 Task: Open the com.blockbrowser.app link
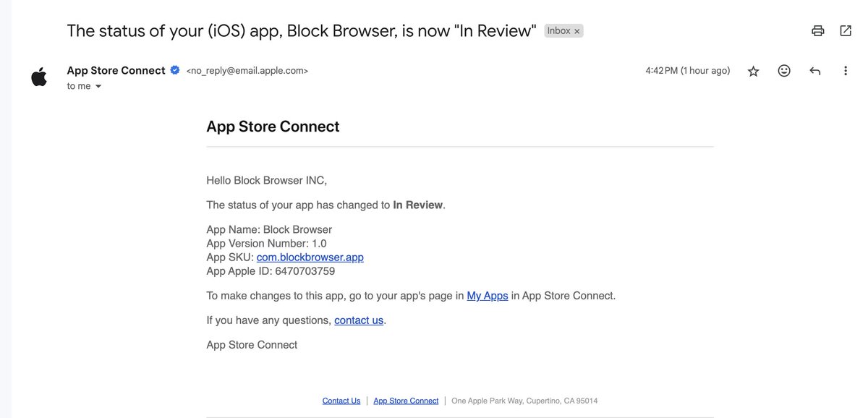310,257
